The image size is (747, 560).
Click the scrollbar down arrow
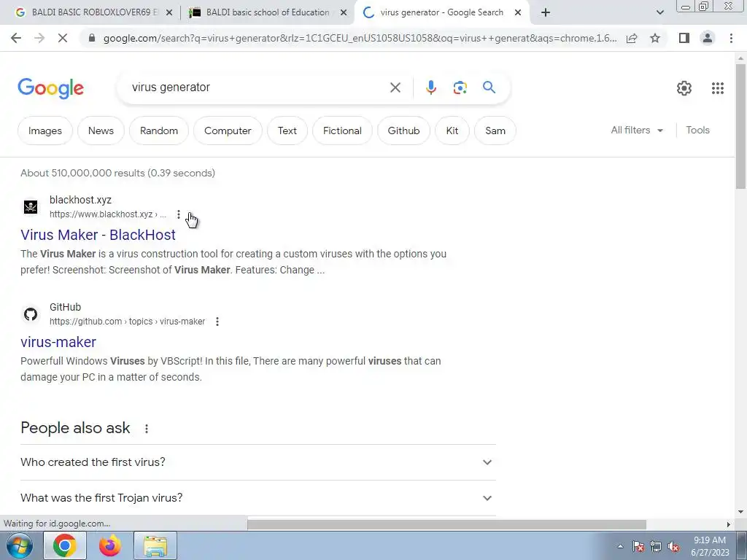click(740, 512)
